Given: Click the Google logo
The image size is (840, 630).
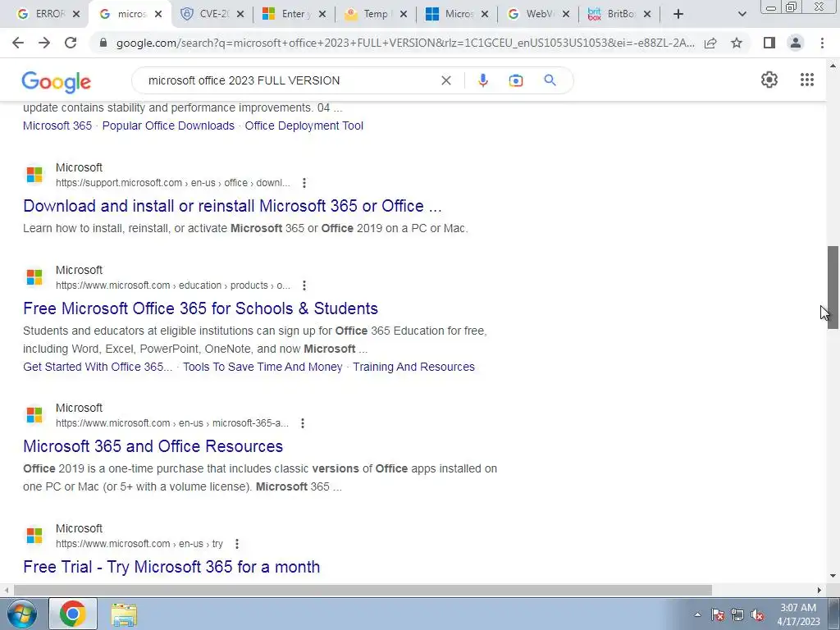Looking at the screenshot, I should click(57, 82).
